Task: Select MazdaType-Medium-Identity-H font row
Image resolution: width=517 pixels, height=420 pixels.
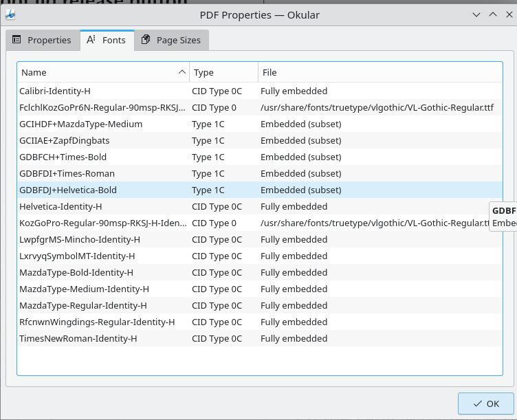Action: pyautogui.click(x=260, y=289)
